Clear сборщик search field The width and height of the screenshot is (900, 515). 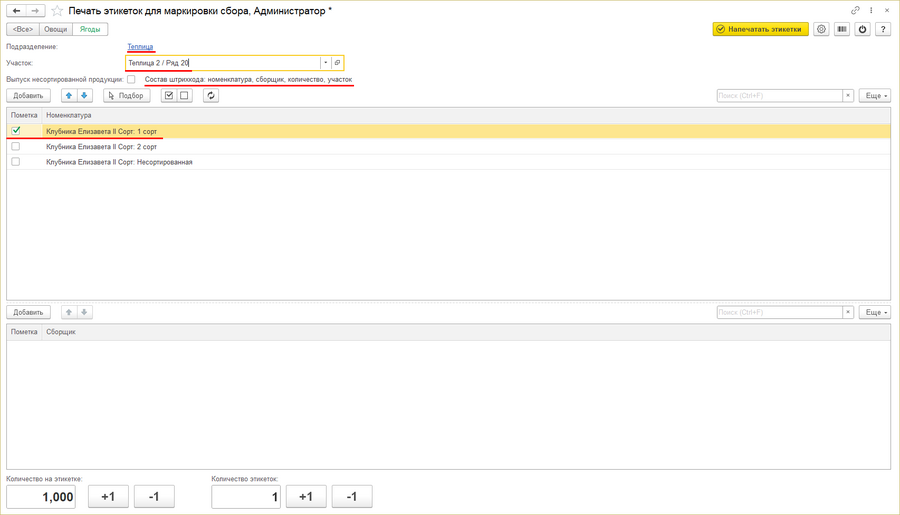[848, 312]
